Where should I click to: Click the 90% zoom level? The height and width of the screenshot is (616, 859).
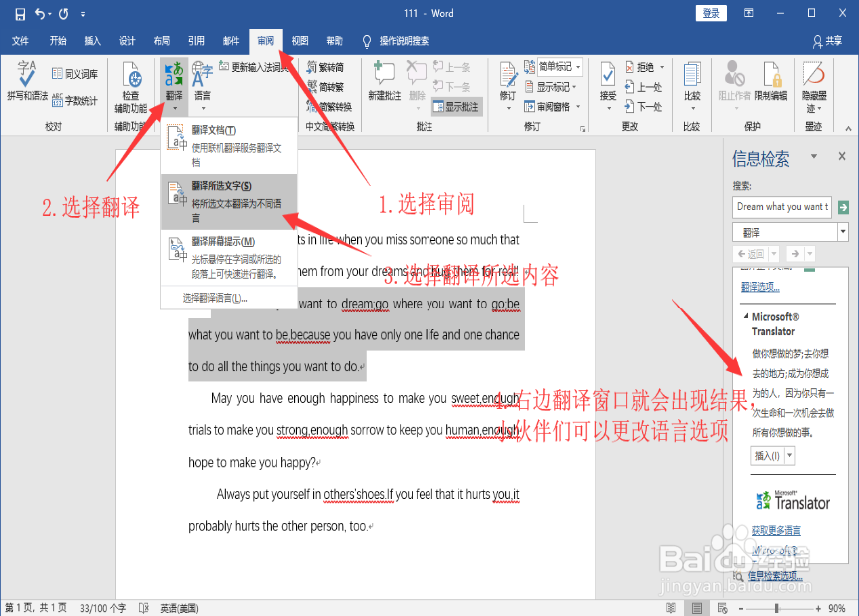pos(837,608)
